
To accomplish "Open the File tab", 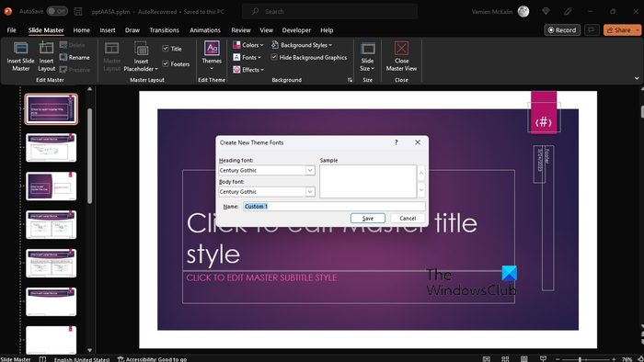I will point(11,30).
